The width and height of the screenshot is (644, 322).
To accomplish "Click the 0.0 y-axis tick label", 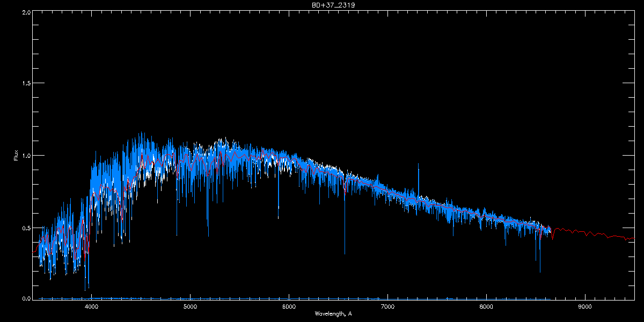I will pos(26,298).
